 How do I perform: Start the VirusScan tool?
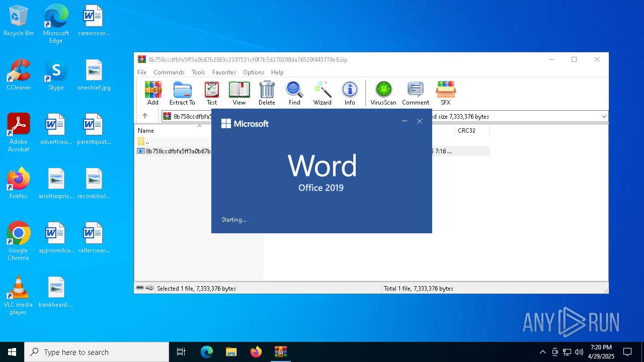(383, 94)
